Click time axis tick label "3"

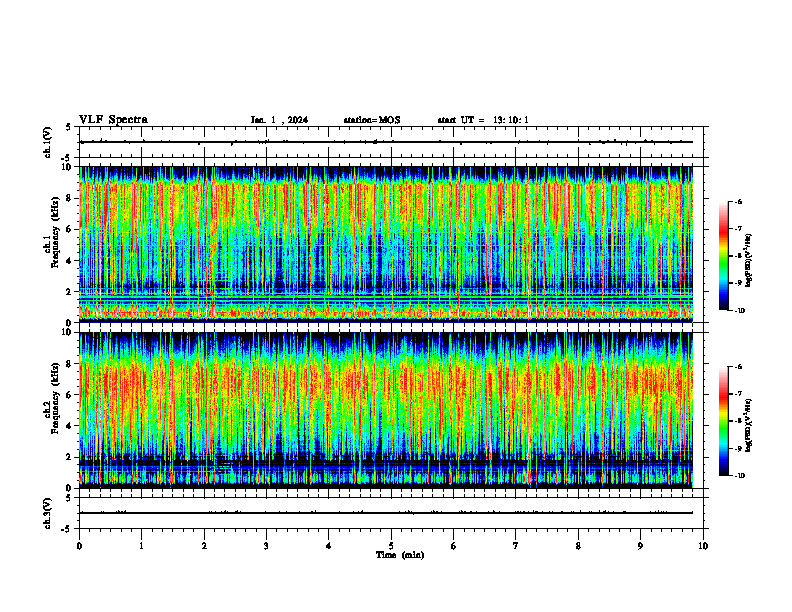point(266,546)
